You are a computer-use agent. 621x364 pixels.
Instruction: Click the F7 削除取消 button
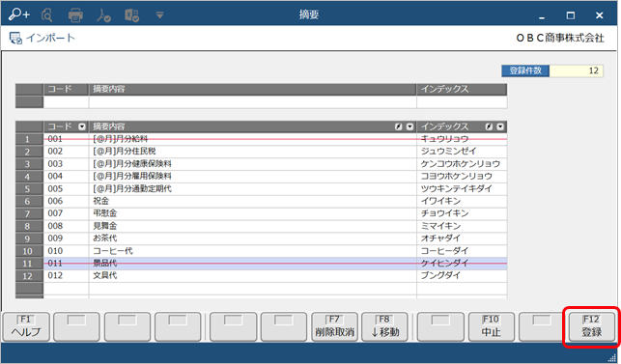pyautogui.click(x=335, y=326)
